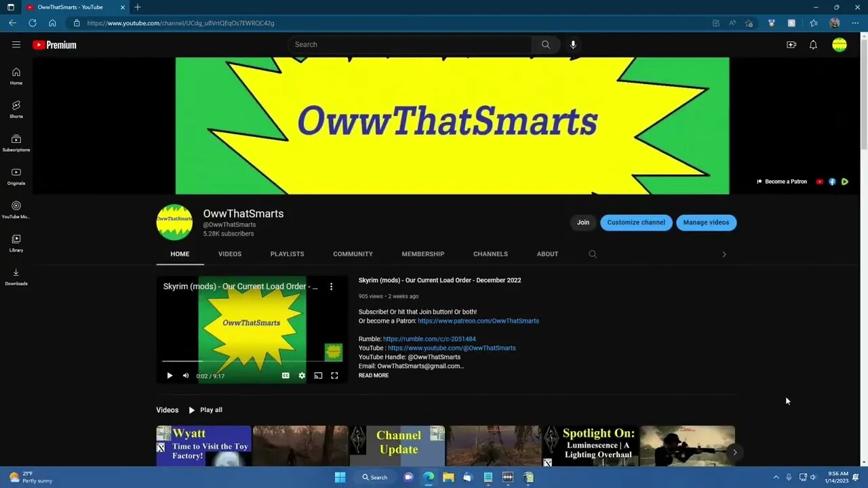The image size is (868, 488).
Task: Open Shorts in the left sidebar
Action: [16, 110]
